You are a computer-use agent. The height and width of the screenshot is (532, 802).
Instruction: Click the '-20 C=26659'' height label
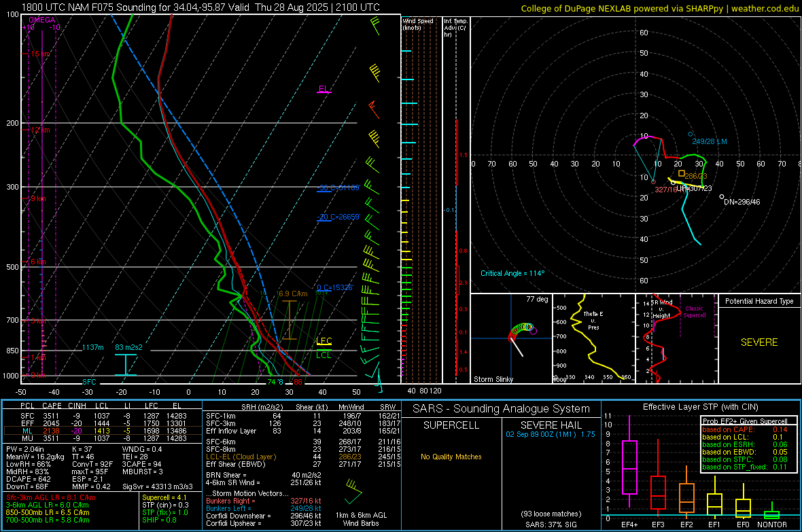point(338,217)
